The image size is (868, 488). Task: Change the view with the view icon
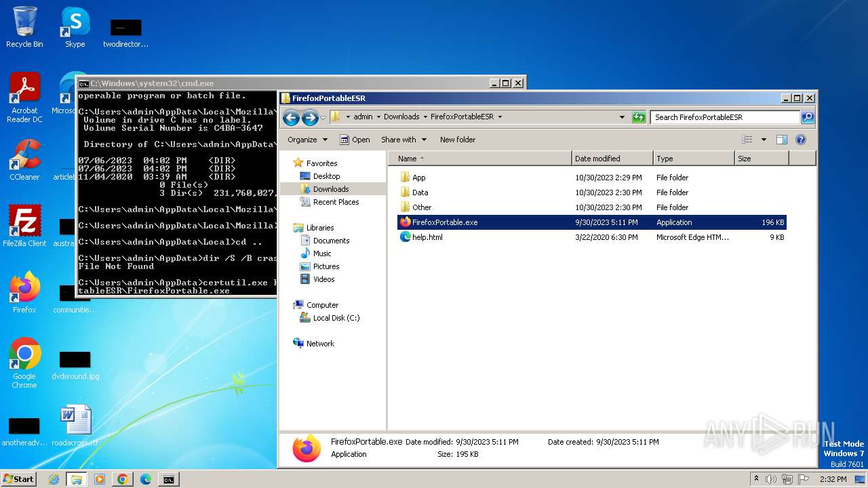click(747, 140)
